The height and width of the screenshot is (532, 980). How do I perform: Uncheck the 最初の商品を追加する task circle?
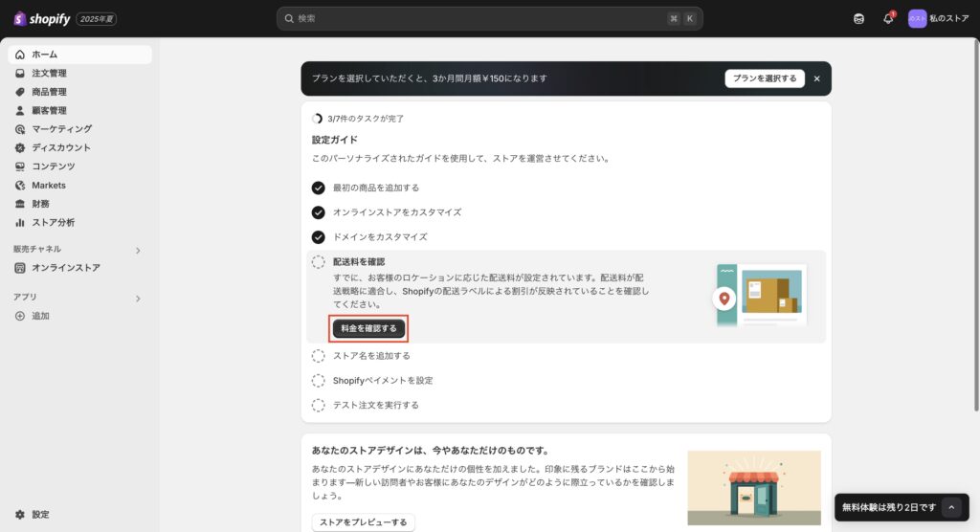click(x=319, y=188)
